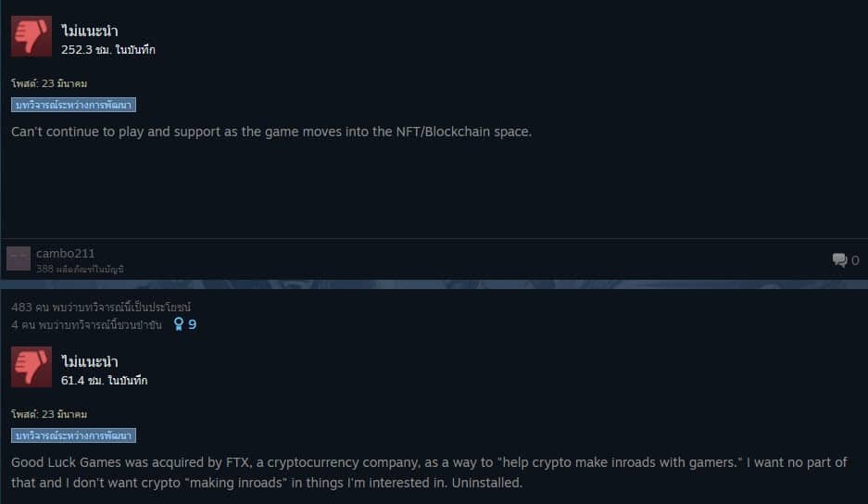Visit the cambo211 profile username link
This screenshot has height=504, width=868.
tap(65, 253)
